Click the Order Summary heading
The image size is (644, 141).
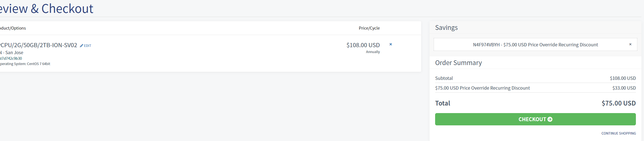click(458, 63)
